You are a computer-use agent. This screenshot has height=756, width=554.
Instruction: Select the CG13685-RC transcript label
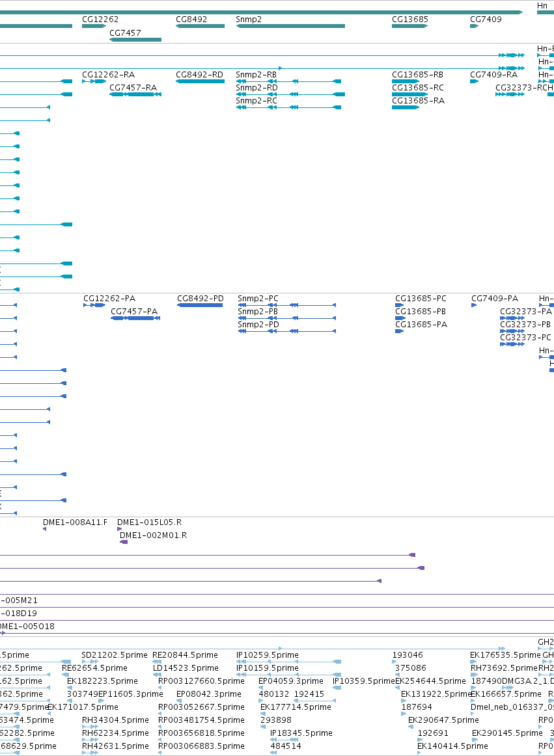pyautogui.click(x=417, y=88)
